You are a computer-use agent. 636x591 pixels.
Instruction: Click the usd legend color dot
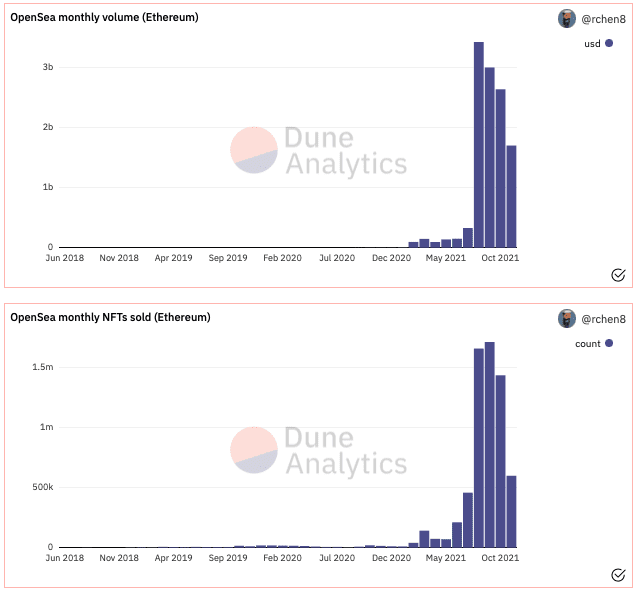[609, 44]
